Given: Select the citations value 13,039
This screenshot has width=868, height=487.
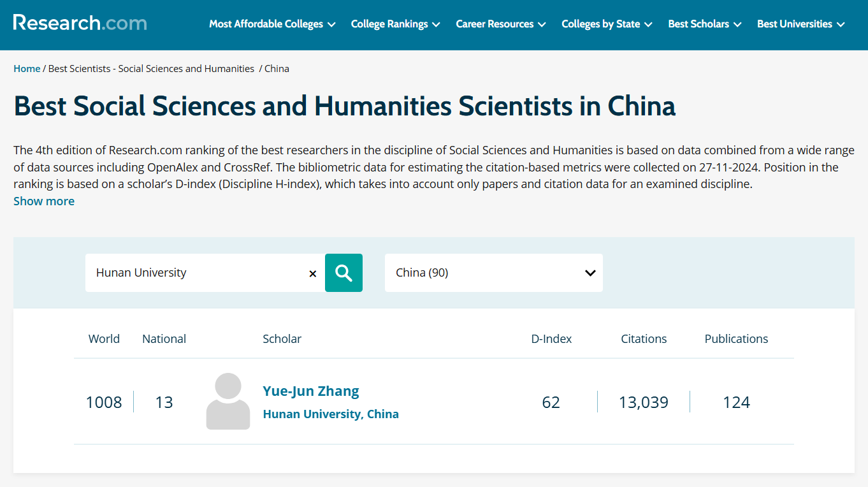Looking at the screenshot, I should pos(644,402).
